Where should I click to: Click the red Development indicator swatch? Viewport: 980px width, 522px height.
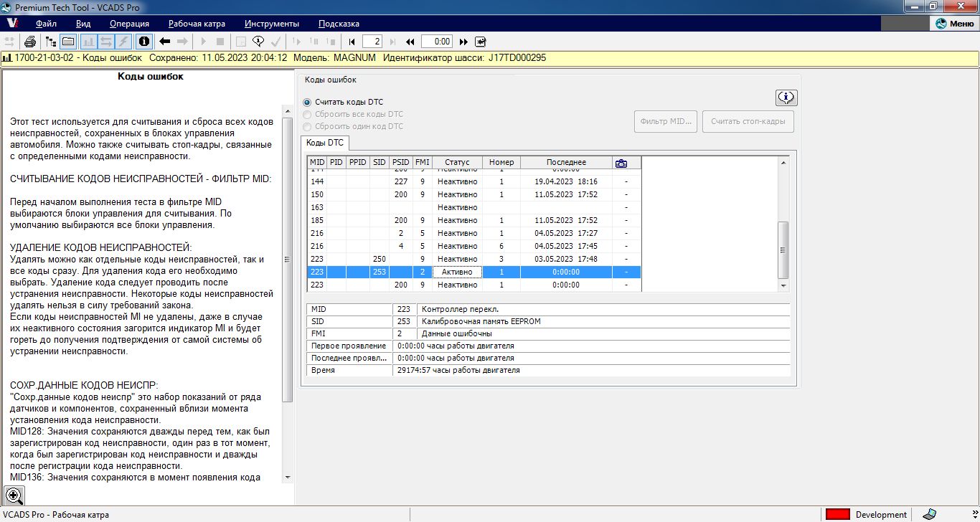[838, 514]
